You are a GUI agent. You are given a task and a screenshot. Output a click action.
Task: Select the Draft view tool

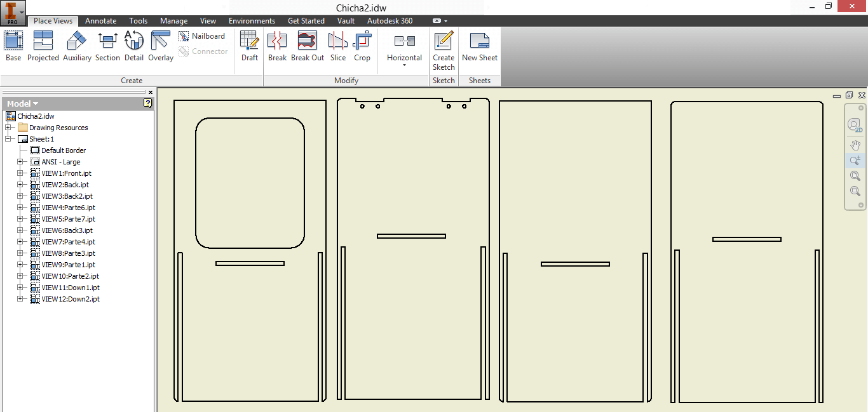tap(250, 46)
